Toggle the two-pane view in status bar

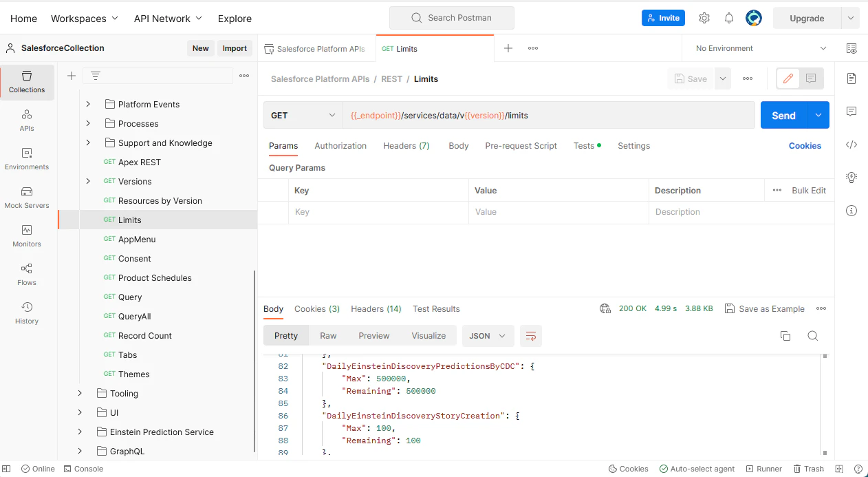[x=839, y=469]
